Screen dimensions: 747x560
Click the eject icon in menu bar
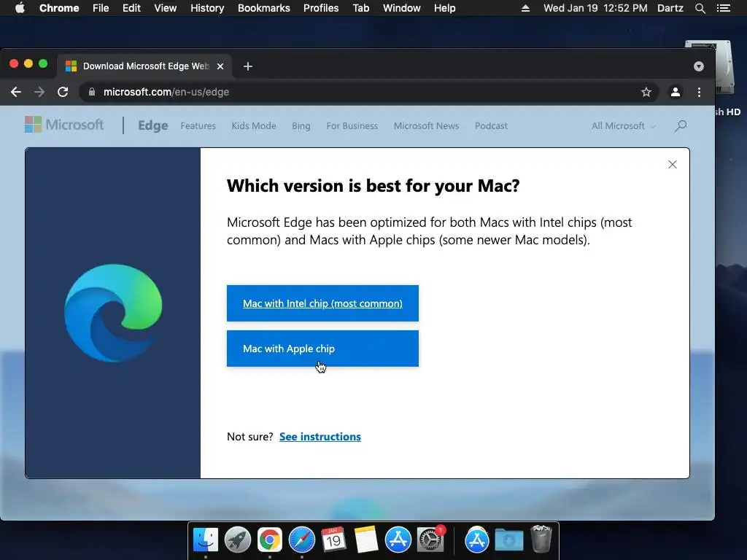coord(525,8)
